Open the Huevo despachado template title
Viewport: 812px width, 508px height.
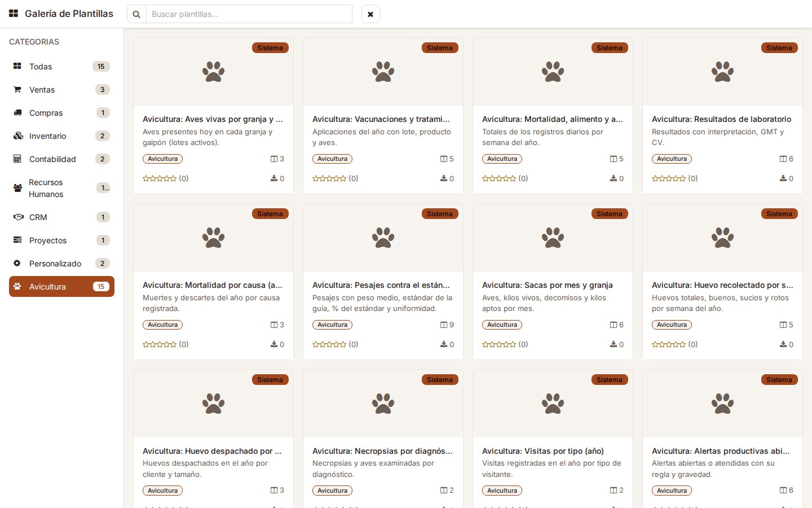[x=212, y=451]
